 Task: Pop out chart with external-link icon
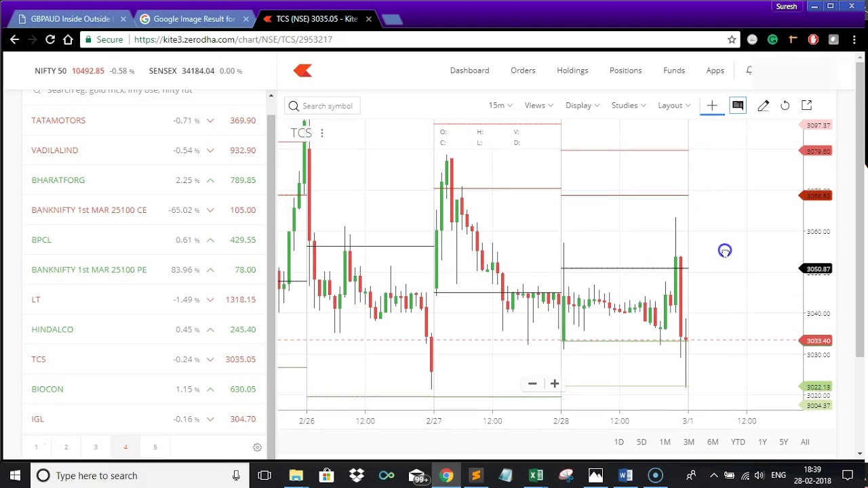806,105
